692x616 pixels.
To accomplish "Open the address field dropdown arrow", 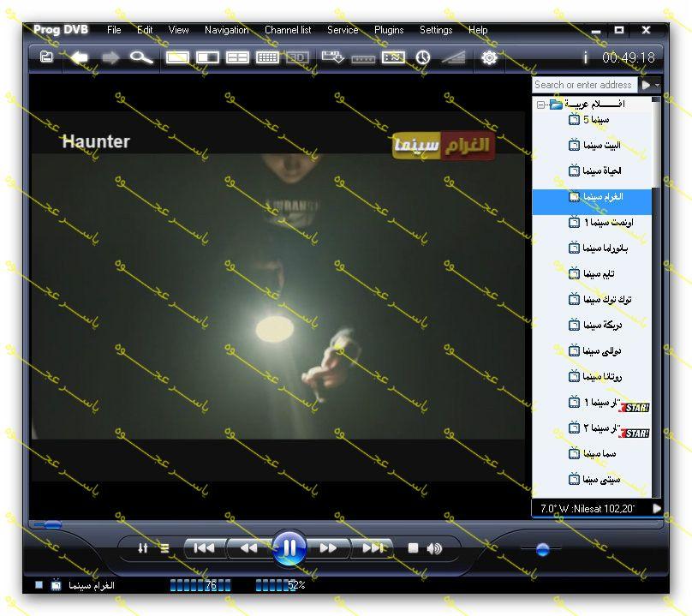I will [x=657, y=85].
